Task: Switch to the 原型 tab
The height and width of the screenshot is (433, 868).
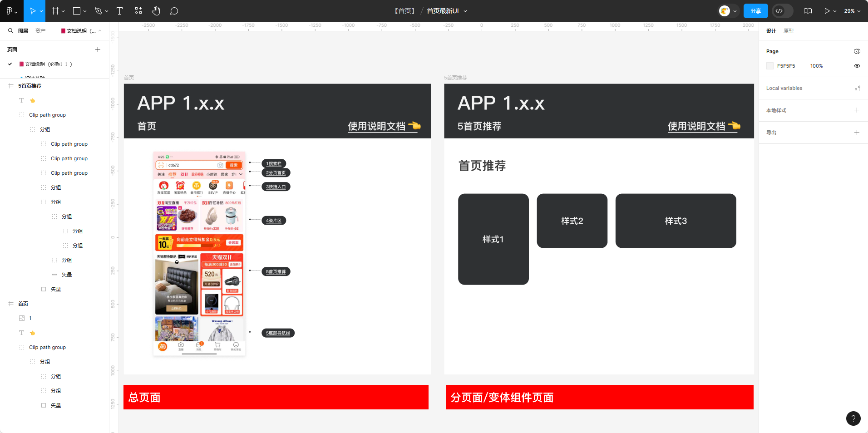Action: pos(789,30)
